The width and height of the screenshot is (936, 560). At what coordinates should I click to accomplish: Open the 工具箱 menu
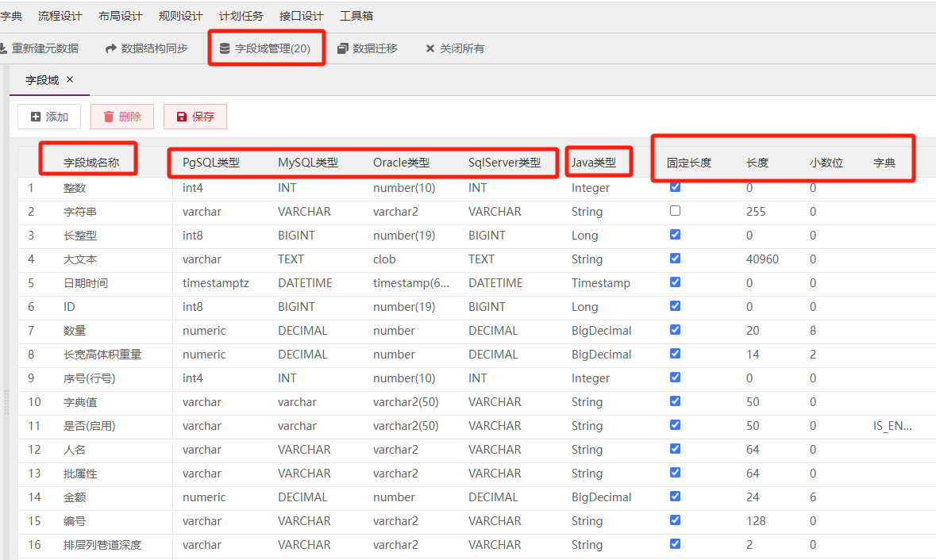pos(356,16)
